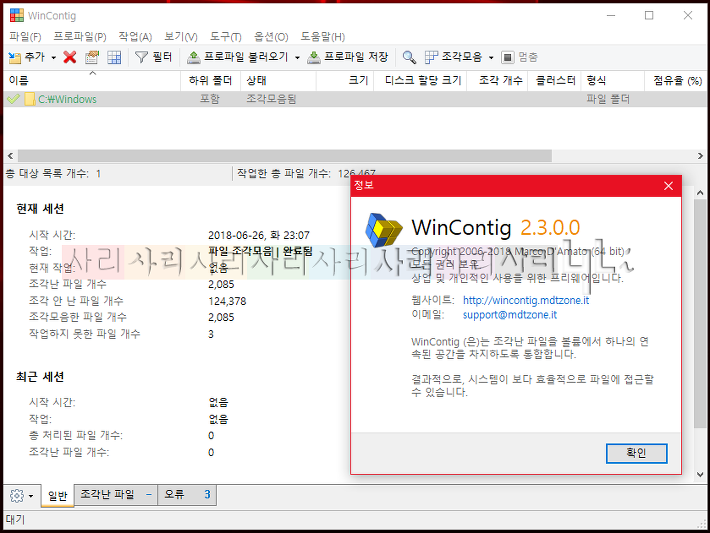Click the 조각모음 (Defragment) button
Viewport: 710px width, 533px height.
click(453, 57)
